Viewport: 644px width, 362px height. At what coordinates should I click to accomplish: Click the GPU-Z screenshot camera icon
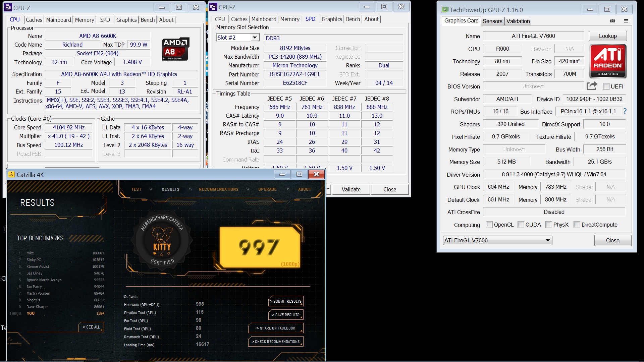pos(612,21)
